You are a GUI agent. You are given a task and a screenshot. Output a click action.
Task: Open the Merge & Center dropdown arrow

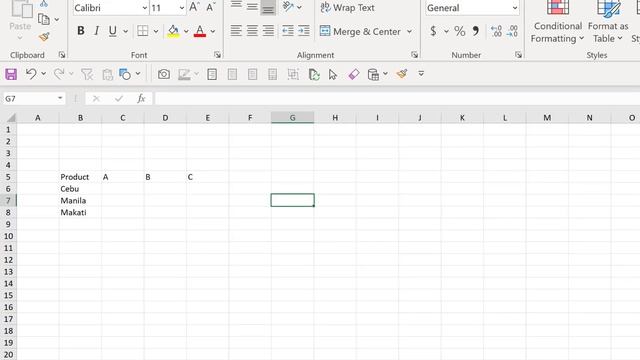click(409, 31)
